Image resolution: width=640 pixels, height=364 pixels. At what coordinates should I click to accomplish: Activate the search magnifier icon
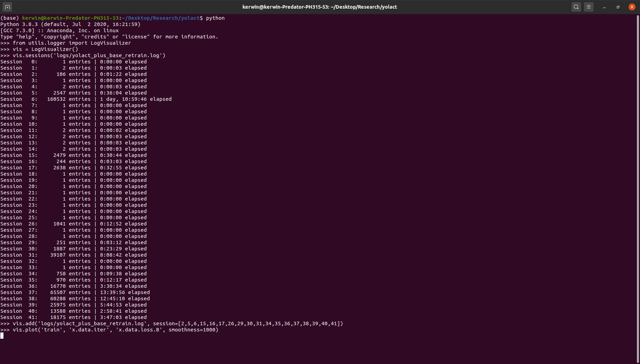pyautogui.click(x=576, y=7)
